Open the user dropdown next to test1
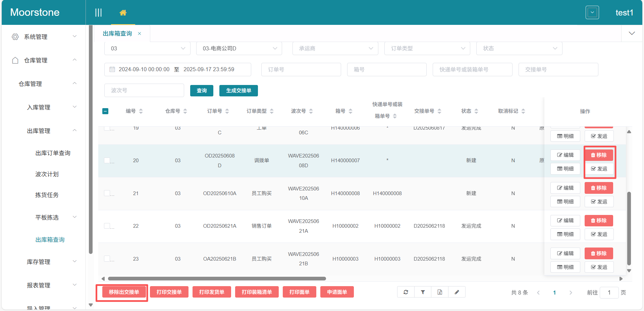 coord(592,12)
